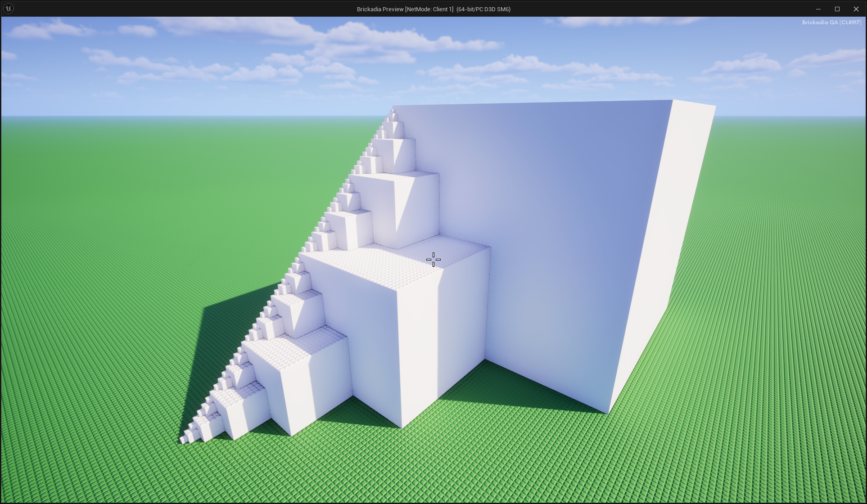Image resolution: width=867 pixels, height=504 pixels.
Task: Minimize the Brickadia Preview window
Action: (818, 9)
